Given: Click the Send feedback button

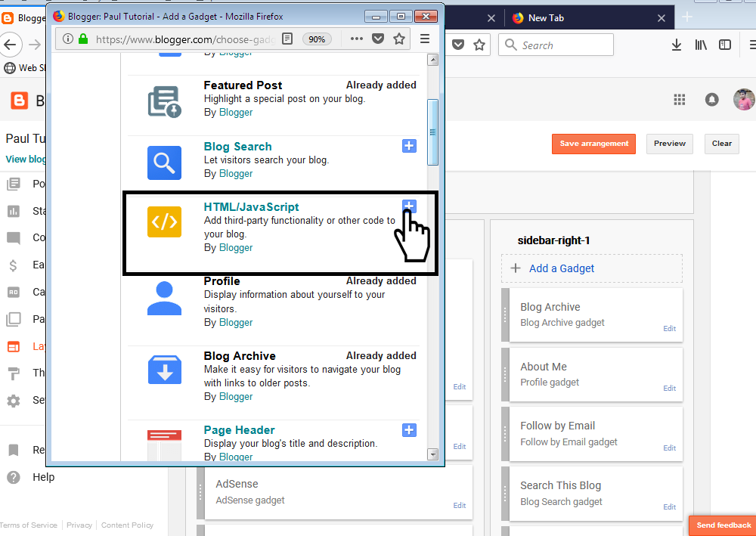Looking at the screenshot, I should coord(723,525).
